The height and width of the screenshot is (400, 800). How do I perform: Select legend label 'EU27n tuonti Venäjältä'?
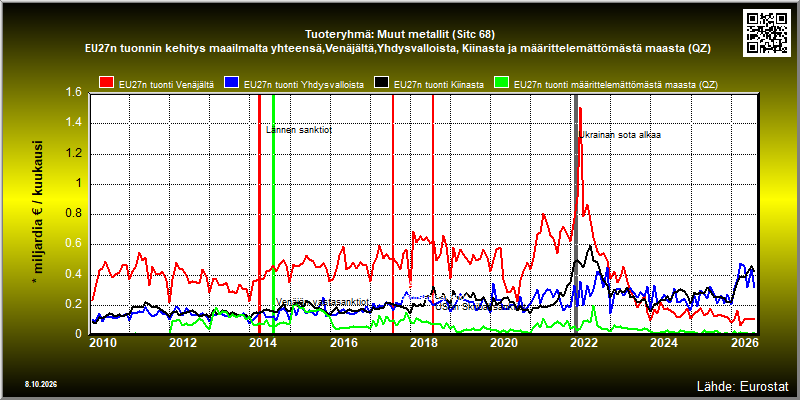click(166, 85)
